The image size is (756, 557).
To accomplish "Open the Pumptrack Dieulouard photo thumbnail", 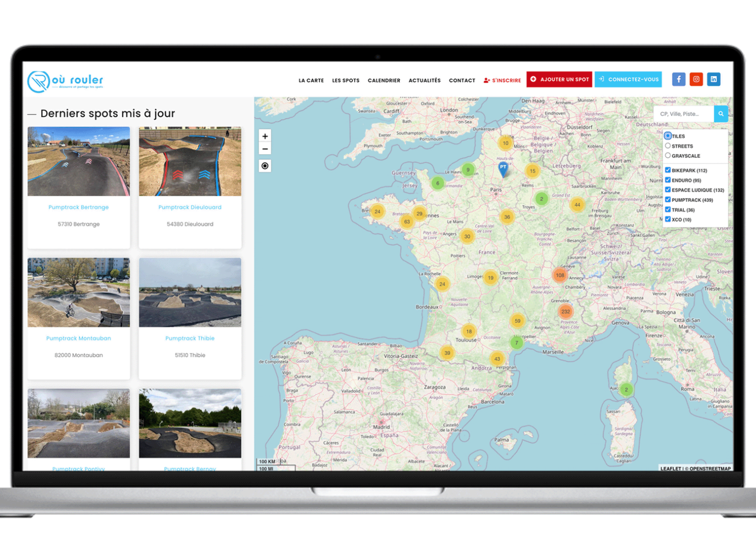I will 190,161.
